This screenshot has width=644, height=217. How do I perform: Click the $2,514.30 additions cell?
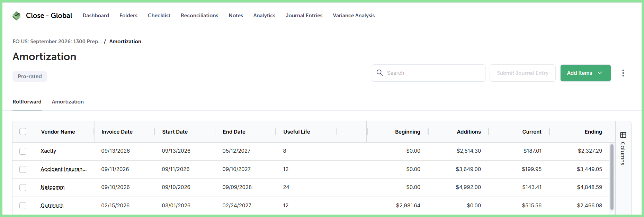tap(469, 151)
